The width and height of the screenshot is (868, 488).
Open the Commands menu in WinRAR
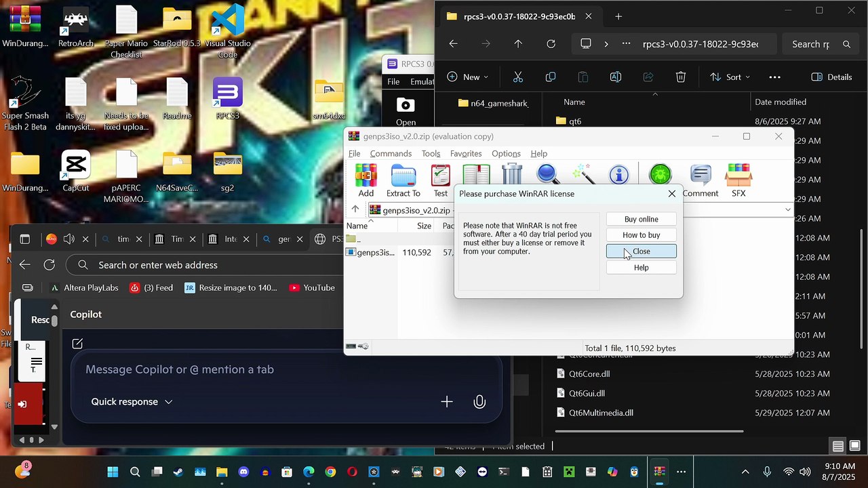coord(391,154)
